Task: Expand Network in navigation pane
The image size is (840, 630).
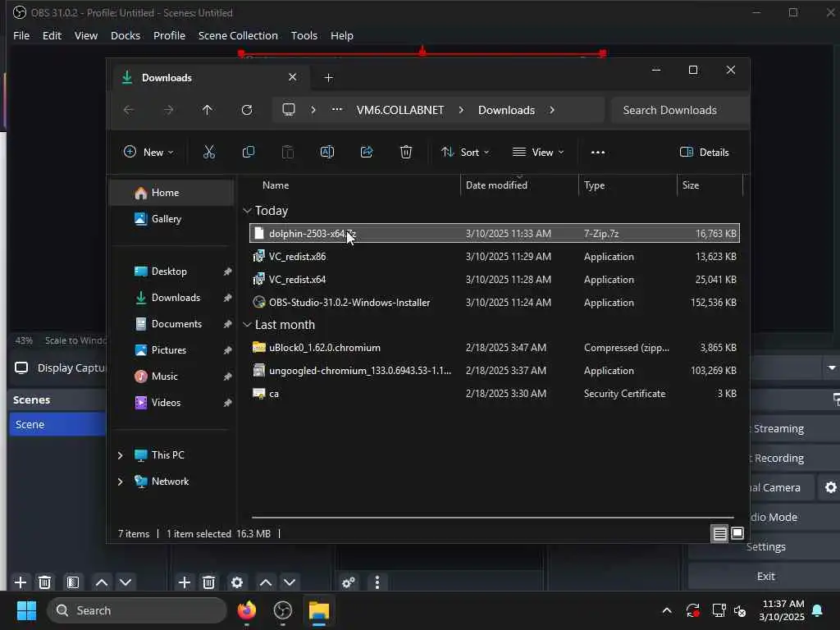Action: point(120,482)
